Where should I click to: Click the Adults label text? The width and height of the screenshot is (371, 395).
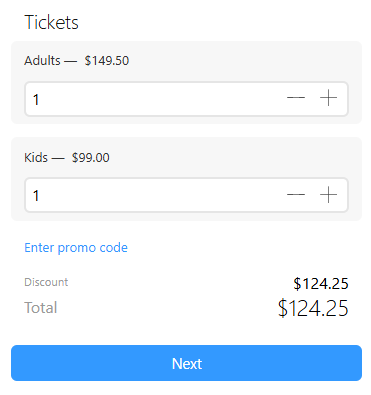coord(42,61)
